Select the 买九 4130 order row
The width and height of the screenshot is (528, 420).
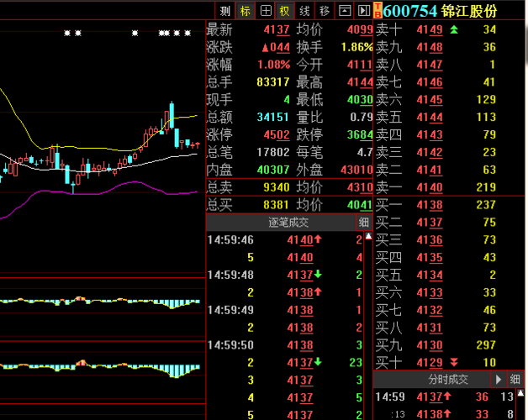tap(450, 345)
